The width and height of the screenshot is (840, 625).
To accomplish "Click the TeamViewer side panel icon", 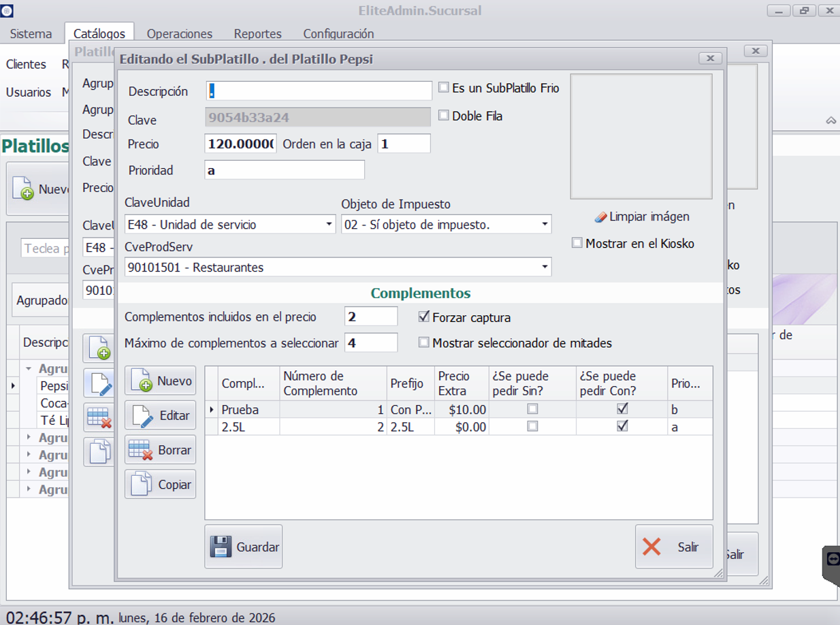I will pyautogui.click(x=832, y=559).
